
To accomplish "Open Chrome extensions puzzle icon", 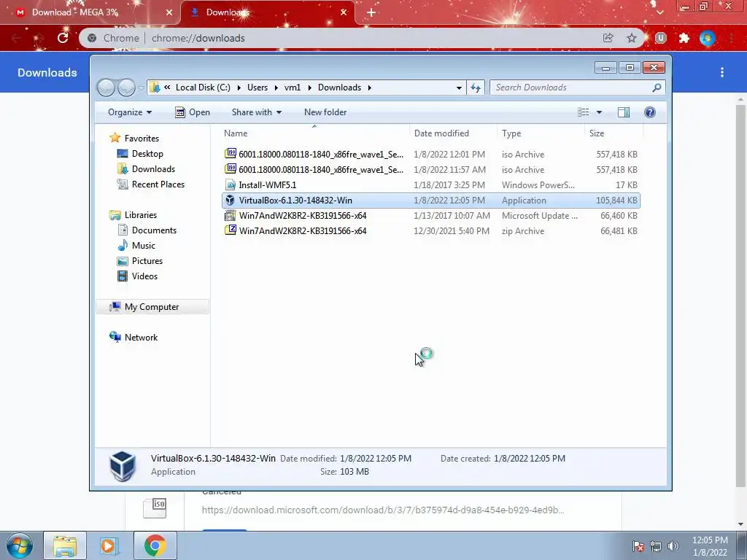I will coord(684,38).
